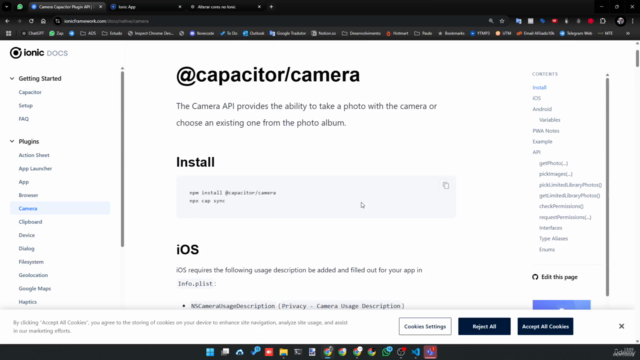
Task: Collapse the Plugins section
Action: point(12,141)
